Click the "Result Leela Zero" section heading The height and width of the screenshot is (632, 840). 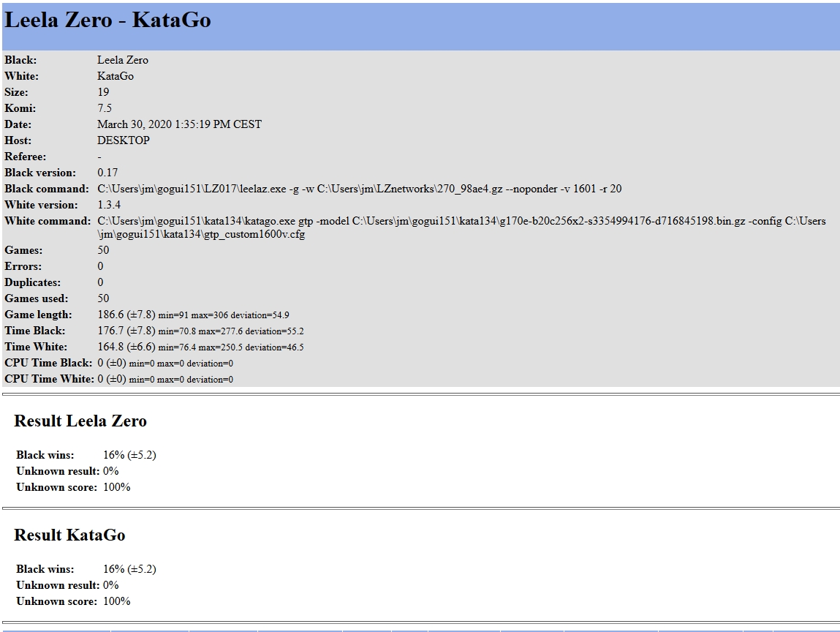(x=80, y=421)
